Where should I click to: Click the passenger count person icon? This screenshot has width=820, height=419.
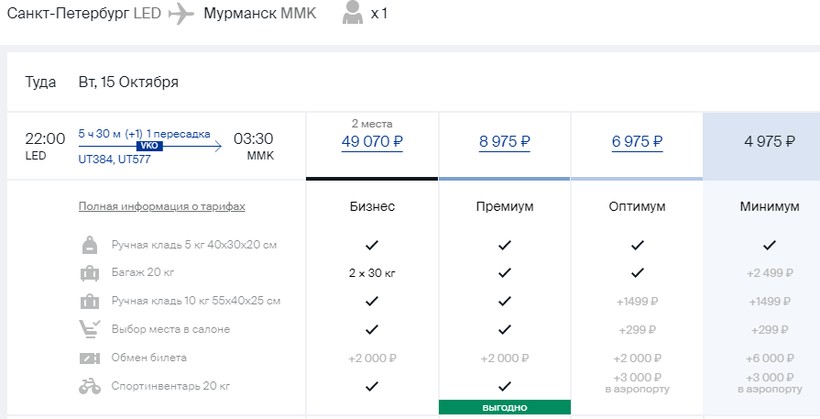point(352,14)
